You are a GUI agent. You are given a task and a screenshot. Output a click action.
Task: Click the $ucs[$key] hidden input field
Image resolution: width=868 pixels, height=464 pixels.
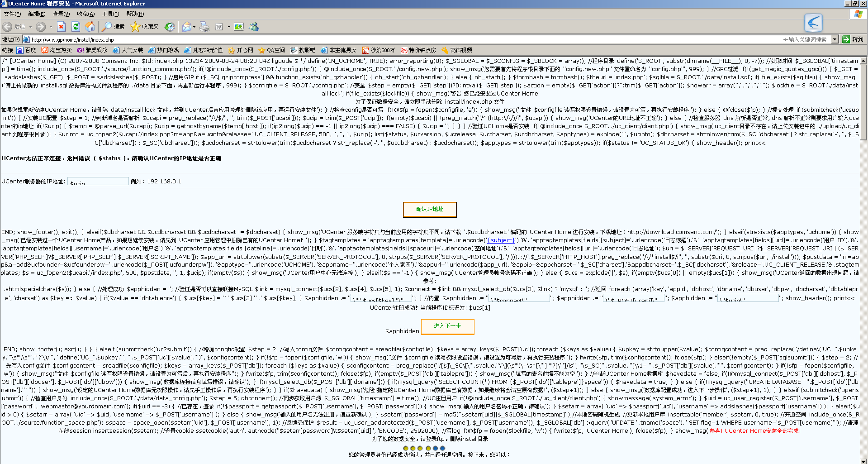381,298
